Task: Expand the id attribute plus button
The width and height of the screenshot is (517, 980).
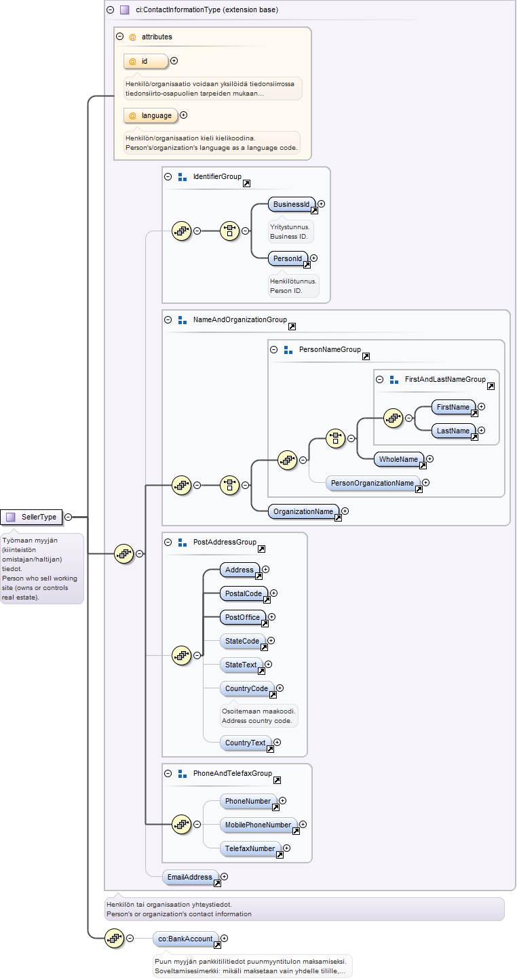Action: coord(174,61)
